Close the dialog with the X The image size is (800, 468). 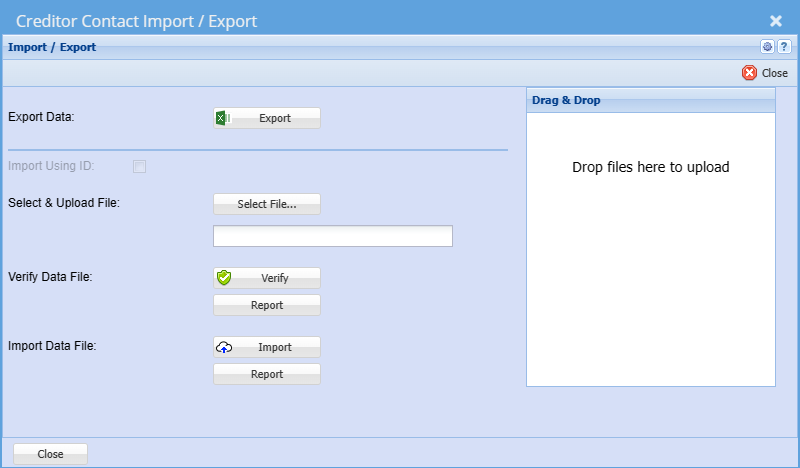[776, 21]
